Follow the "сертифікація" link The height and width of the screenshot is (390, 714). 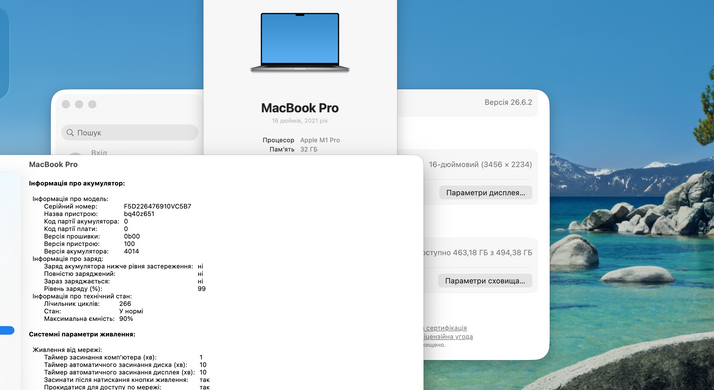click(446, 328)
